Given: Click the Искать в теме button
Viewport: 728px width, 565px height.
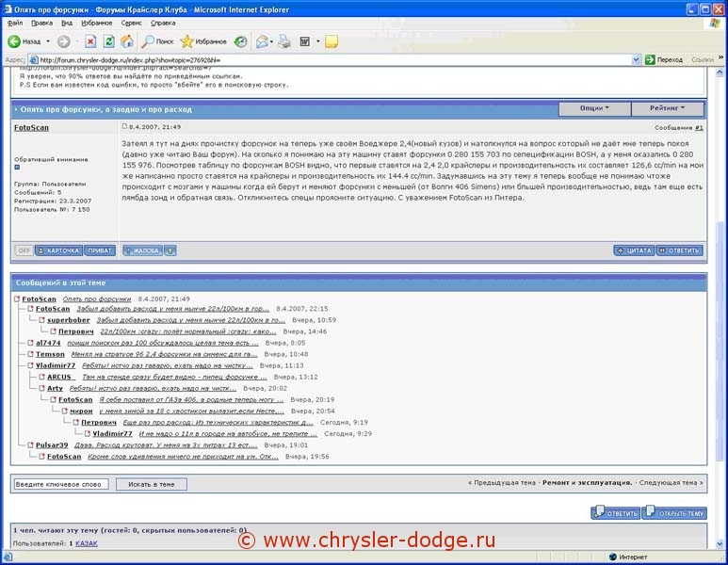Looking at the screenshot, I should click(x=152, y=484).
